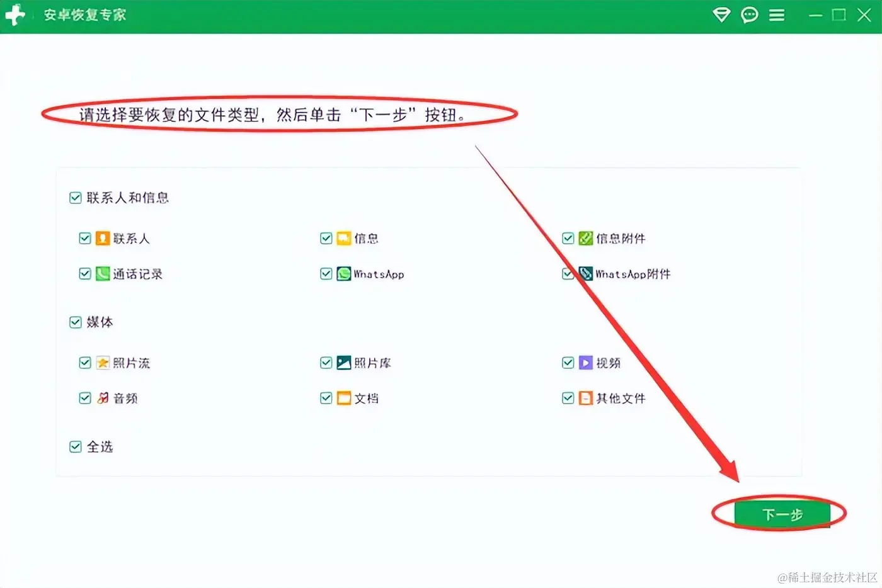The width and height of the screenshot is (882, 588).
Task: Click the 联系人 label text
Action: pos(131,239)
